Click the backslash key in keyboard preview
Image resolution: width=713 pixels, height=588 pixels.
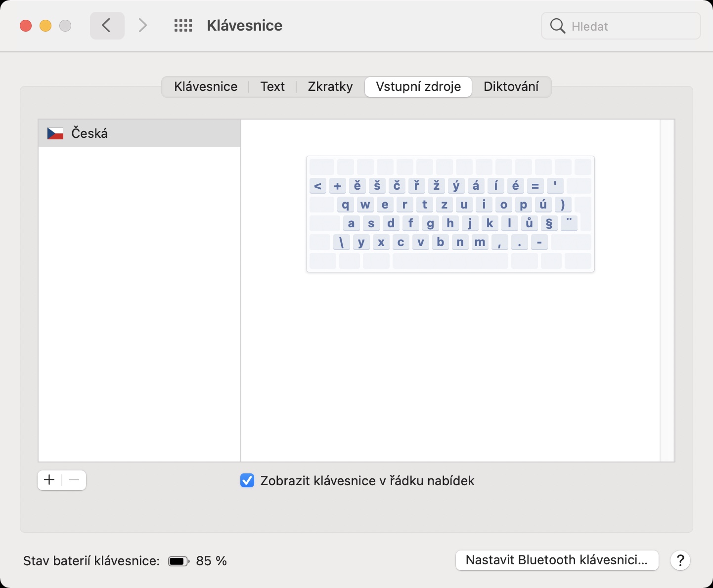click(342, 242)
